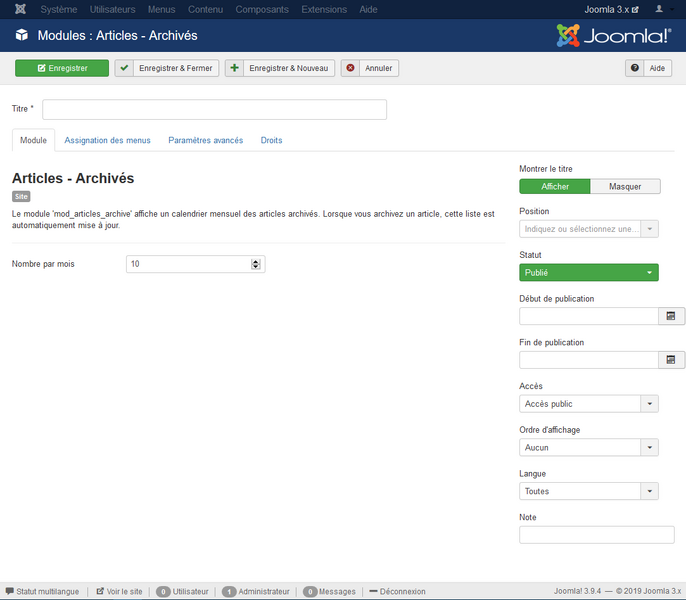Open the Composants menu

(x=262, y=9)
